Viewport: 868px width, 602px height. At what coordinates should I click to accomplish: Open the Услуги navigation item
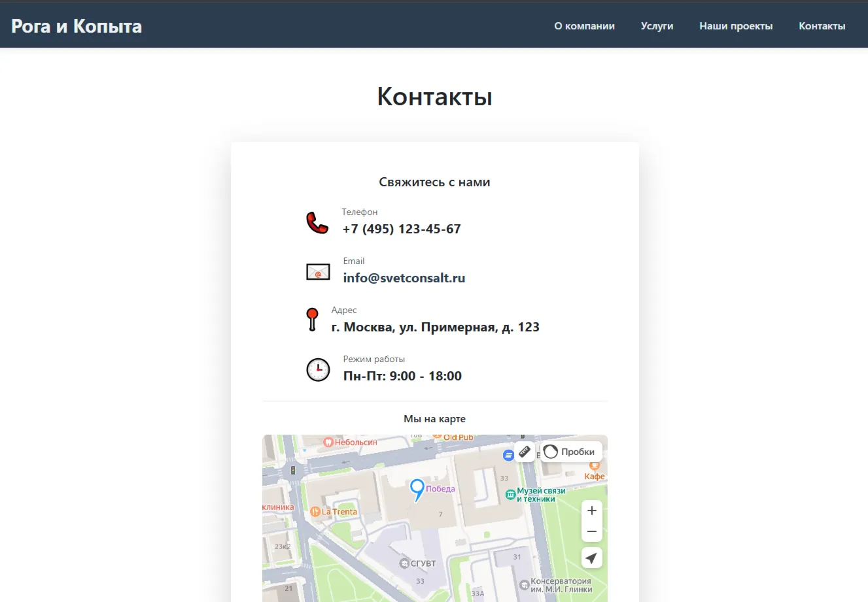pyautogui.click(x=657, y=26)
